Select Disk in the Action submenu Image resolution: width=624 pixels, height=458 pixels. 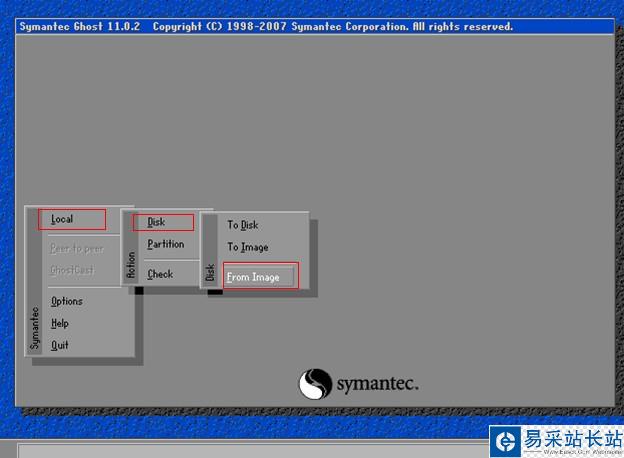click(x=156, y=222)
